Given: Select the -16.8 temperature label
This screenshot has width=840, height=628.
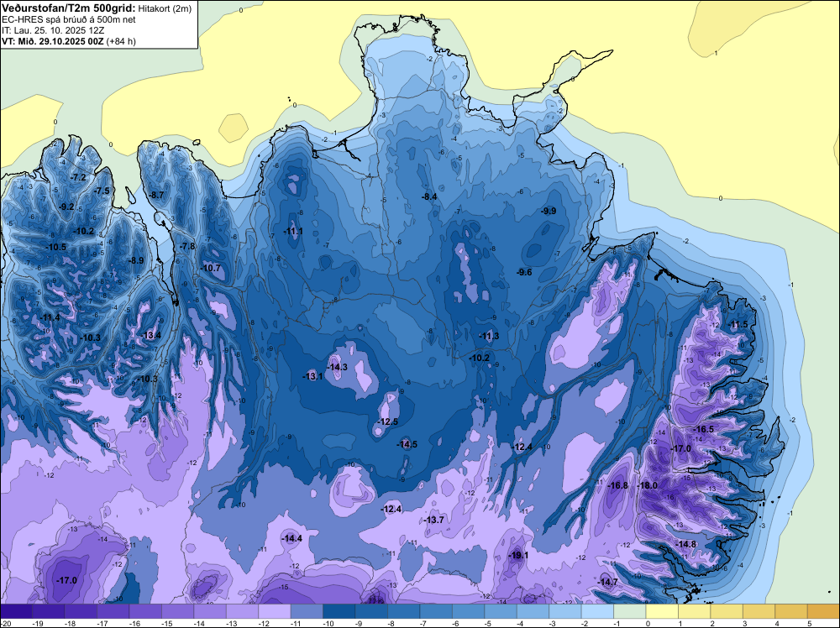Looking at the screenshot, I should 618,485.
